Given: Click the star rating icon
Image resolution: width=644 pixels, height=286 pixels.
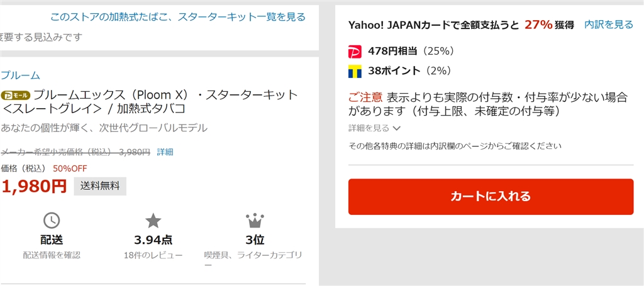Looking at the screenshot, I should (153, 220).
